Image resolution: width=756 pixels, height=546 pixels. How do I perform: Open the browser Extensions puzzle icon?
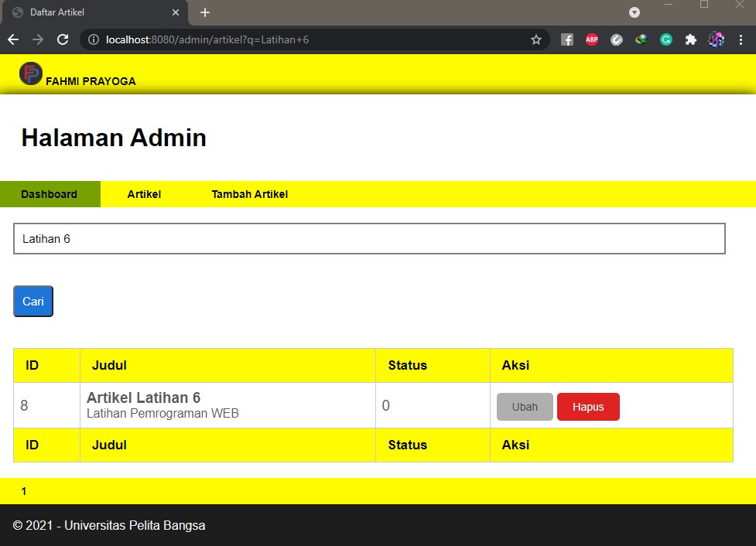coord(691,39)
